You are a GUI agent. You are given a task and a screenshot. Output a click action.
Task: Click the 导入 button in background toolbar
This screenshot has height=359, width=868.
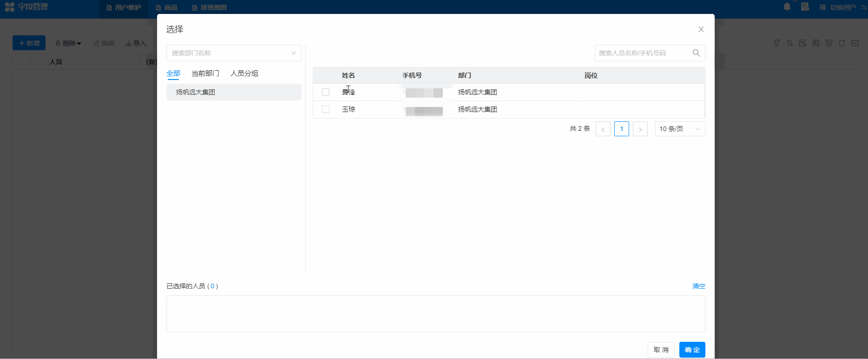click(136, 43)
